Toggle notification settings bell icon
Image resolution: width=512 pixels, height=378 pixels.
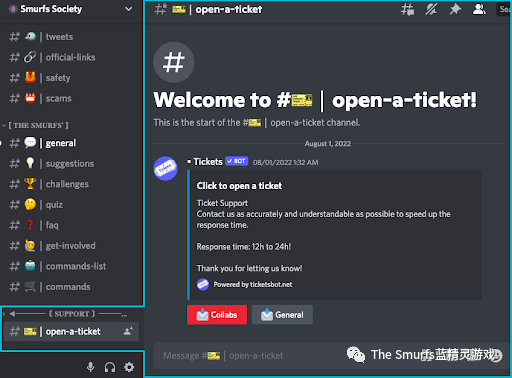431,9
